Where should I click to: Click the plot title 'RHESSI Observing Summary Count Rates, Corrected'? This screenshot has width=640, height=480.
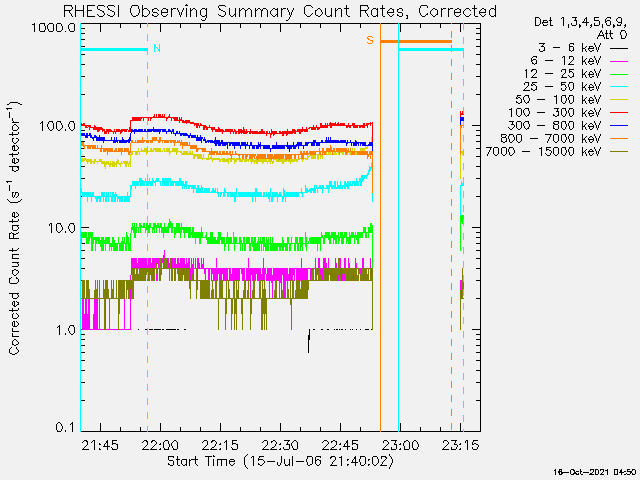280,11
